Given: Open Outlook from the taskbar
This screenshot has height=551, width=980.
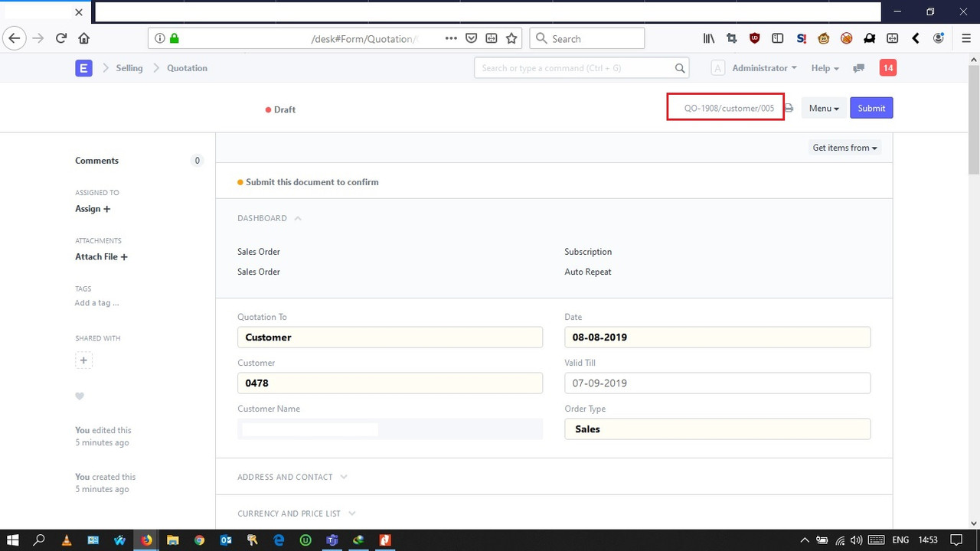Looking at the screenshot, I should [226, 540].
